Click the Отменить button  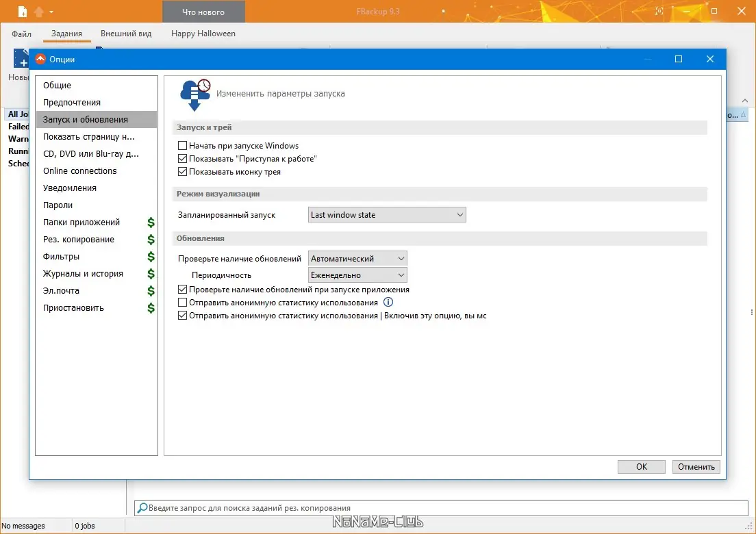[696, 466]
